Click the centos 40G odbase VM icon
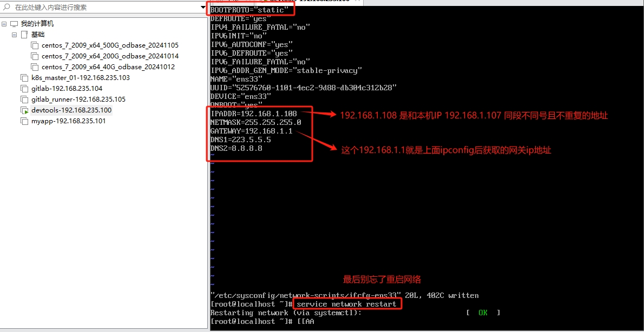Viewport: 644px width, 332px height. click(x=35, y=67)
